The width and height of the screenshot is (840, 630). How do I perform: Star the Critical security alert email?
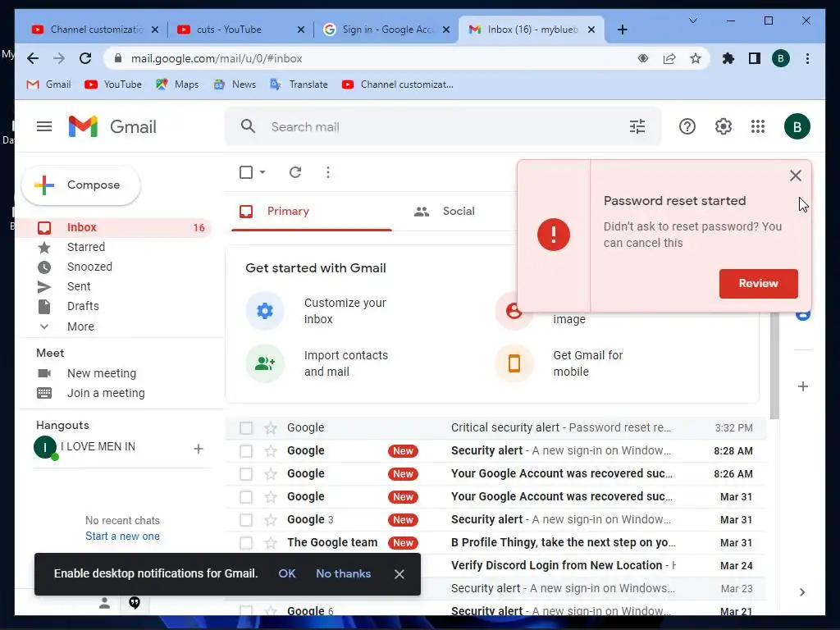point(271,427)
